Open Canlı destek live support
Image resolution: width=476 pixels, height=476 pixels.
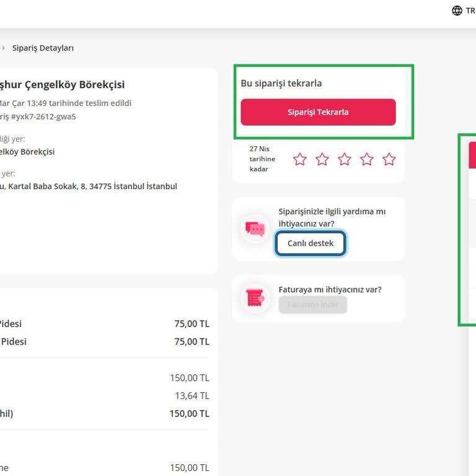[x=311, y=244]
